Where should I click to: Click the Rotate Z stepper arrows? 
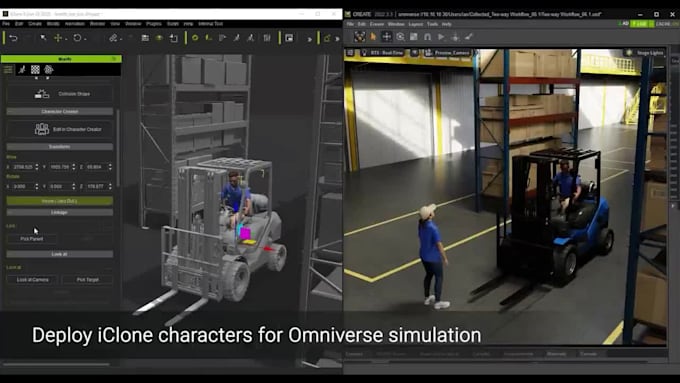(110, 186)
